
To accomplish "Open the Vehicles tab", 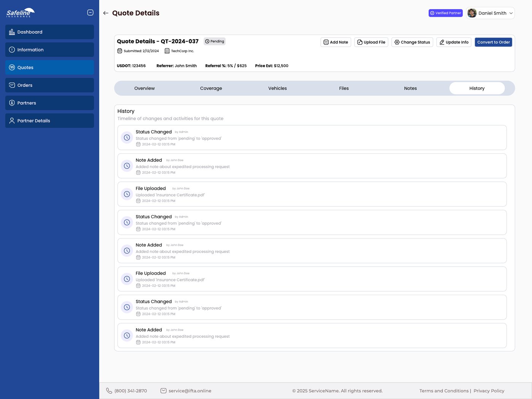I will coord(277,88).
